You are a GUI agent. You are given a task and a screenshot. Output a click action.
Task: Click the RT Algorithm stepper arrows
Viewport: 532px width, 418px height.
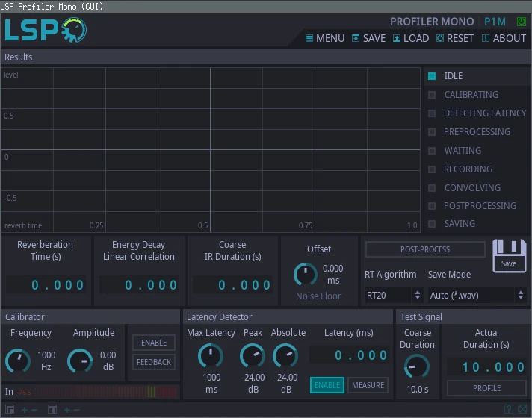(x=418, y=296)
